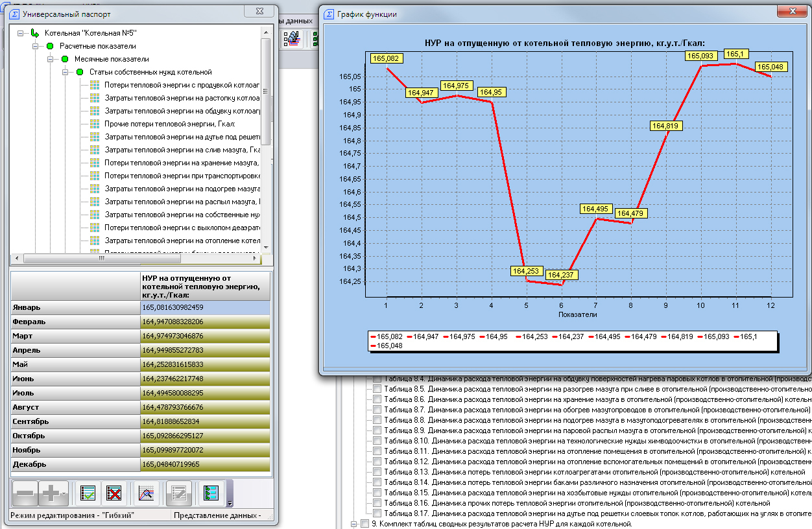The image size is (812, 529).
Task: Open the function graph chart icon
Action: (x=147, y=494)
